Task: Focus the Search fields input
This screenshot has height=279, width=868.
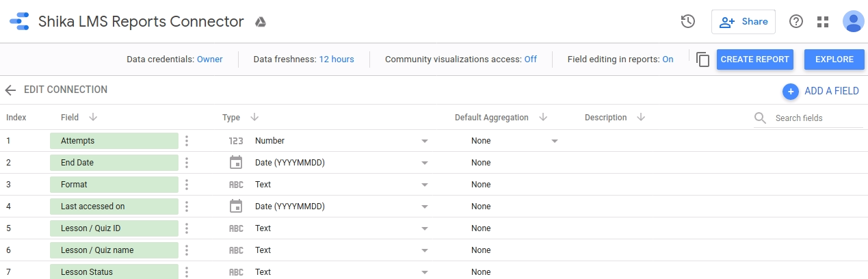Action: (819, 118)
